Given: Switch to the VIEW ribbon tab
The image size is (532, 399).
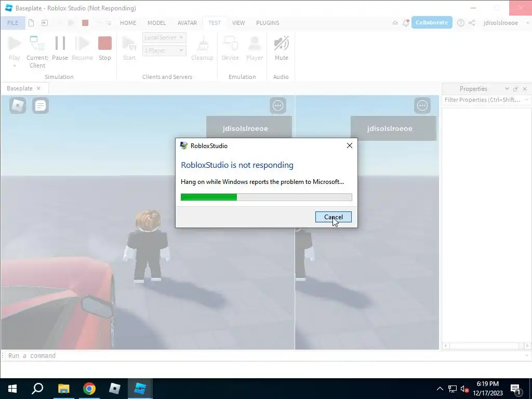Looking at the screenshot, I should pos(238,23).
